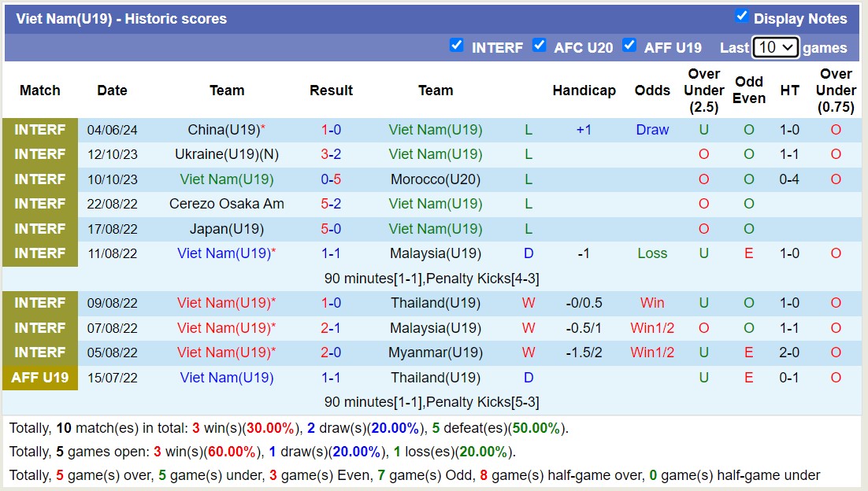Open Cerezo Osaka Am team page
The height and width of the screenshot is (491, 868).
click(226, 204)
